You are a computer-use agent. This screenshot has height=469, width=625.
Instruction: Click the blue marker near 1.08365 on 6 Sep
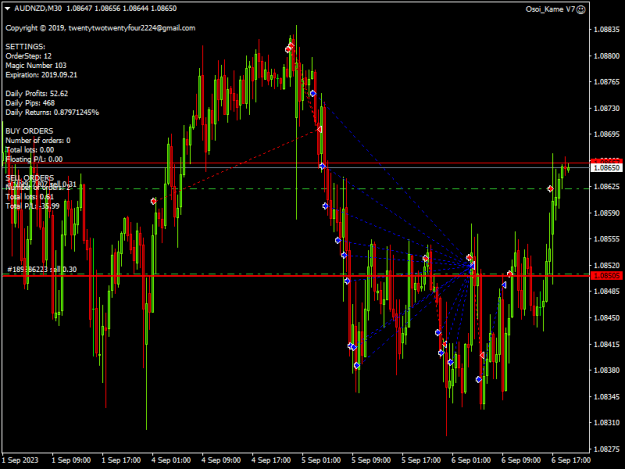[478, 379]
